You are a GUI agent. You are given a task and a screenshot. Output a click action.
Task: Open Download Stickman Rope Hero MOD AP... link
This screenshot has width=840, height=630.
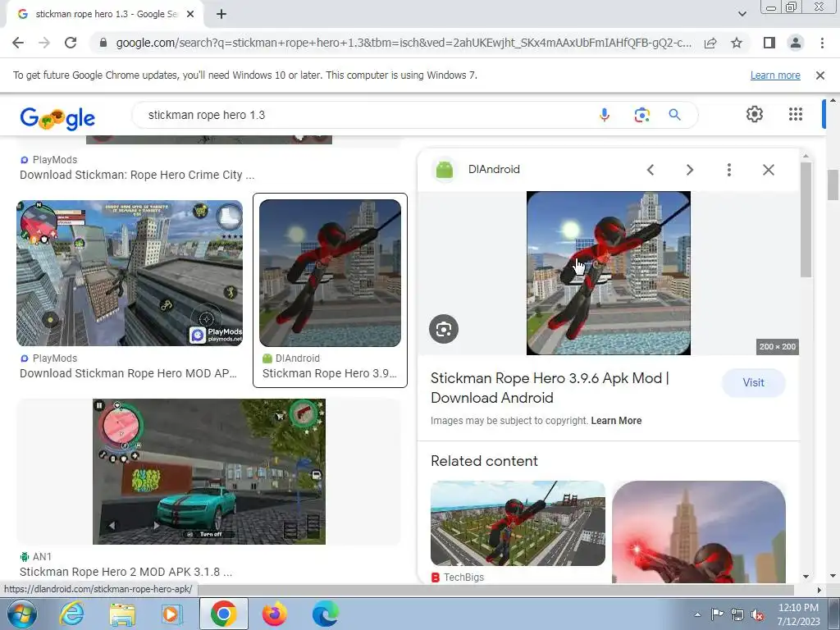[128, 373]
